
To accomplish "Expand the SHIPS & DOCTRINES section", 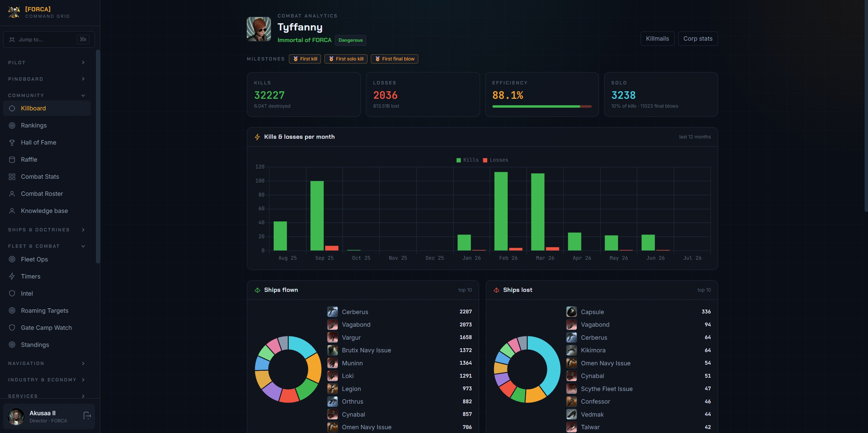I will coord(47,230).
